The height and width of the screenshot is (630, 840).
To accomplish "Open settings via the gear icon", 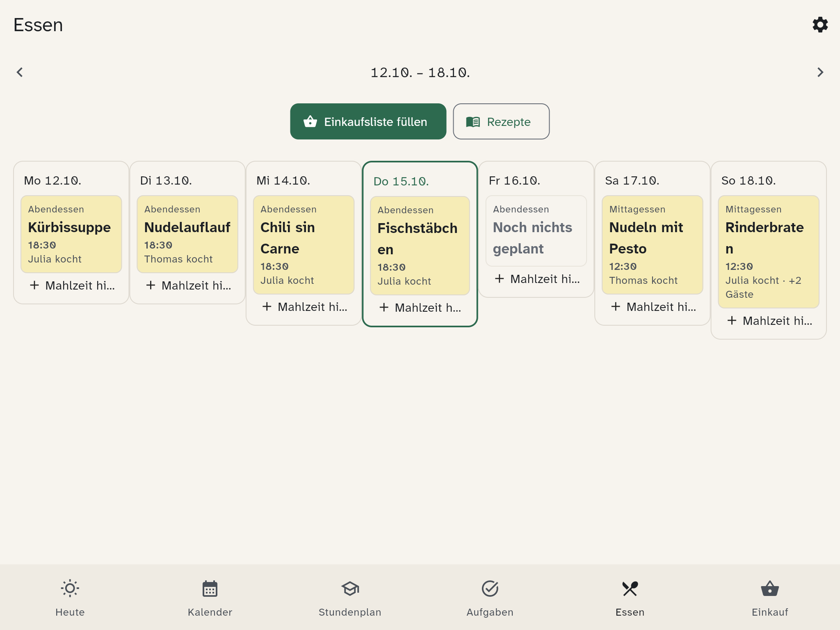I will [x=820, y=25].
